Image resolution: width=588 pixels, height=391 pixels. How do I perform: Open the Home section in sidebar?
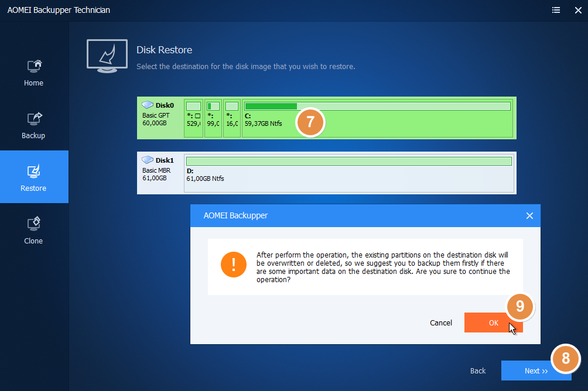[x=34, y=73]
